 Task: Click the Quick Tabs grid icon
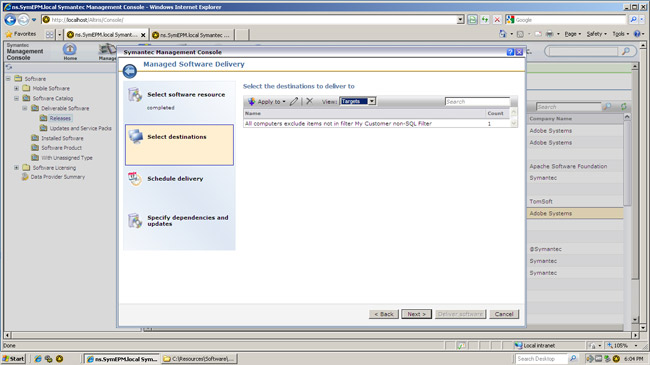50,35
